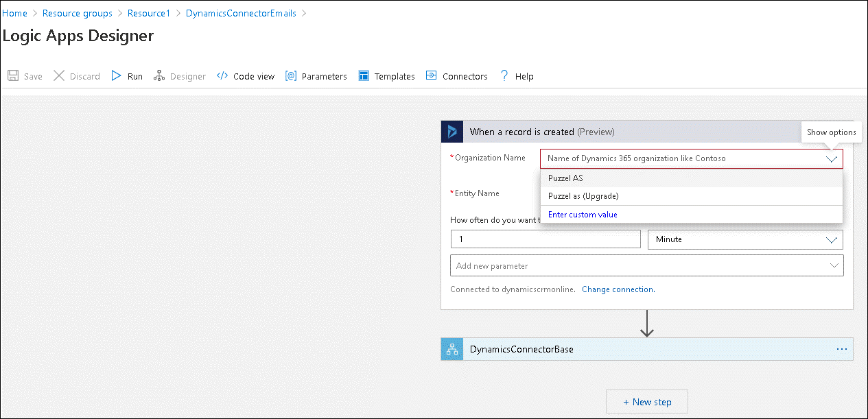Screen dimensions: 868x419
Task: Open the DynamicsConnectorBase ellipsis menu
Action: point(842,349)
